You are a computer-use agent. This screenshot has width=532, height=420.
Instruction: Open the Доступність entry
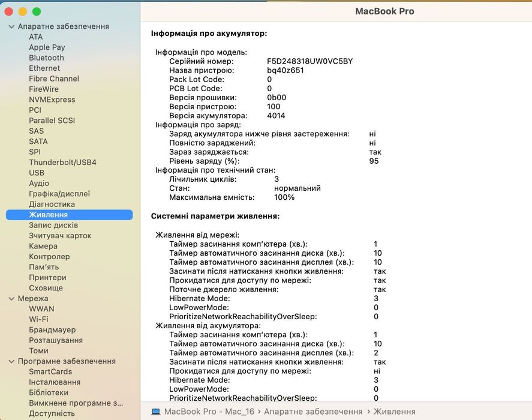[52, 413]
